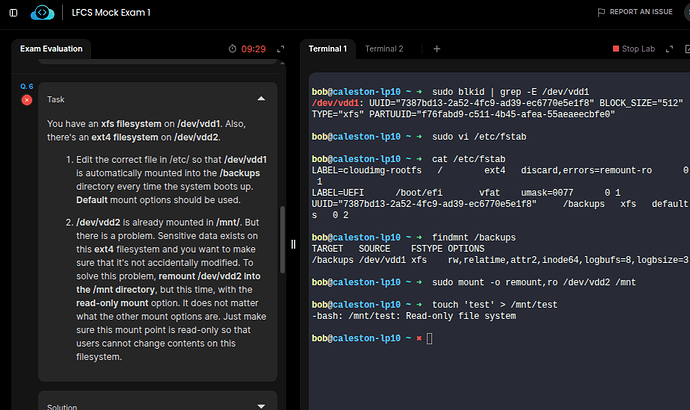Open the hamburger menu icon
Screen dimensions: 690x410
pyautogui.click(x=13, y=12)
